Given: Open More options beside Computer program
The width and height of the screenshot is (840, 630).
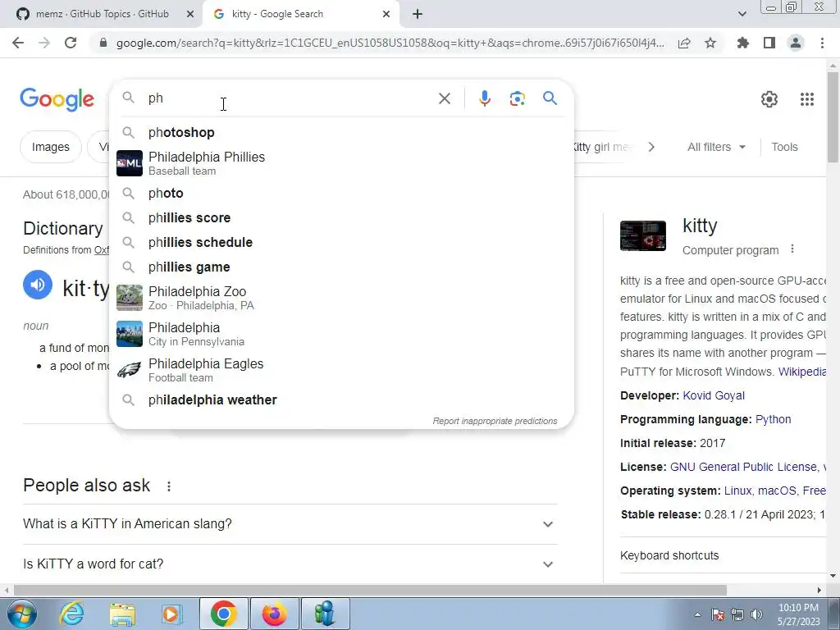Looking at the screenshot, I should point(792,249).
